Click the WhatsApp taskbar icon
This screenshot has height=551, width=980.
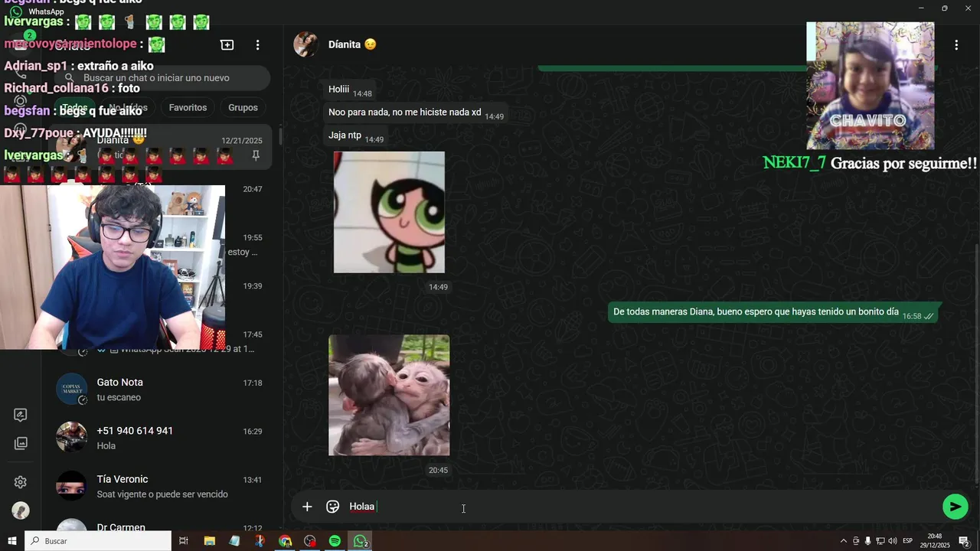click(x=361, y=541)
